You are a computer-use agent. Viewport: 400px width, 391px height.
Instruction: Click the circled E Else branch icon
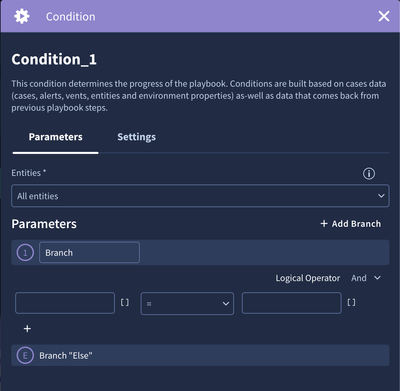click(x=25, y=355)
